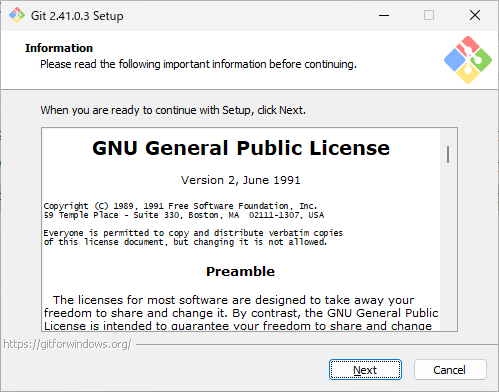Click the 'Please read the following important information' text
Screen dimensions: 499x392
(x=199, y=64)
